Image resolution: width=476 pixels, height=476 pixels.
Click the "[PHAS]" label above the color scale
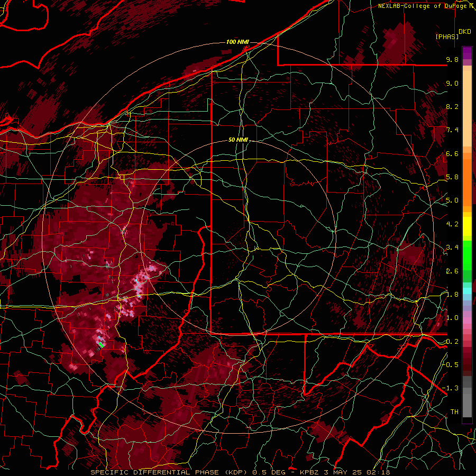447,36
